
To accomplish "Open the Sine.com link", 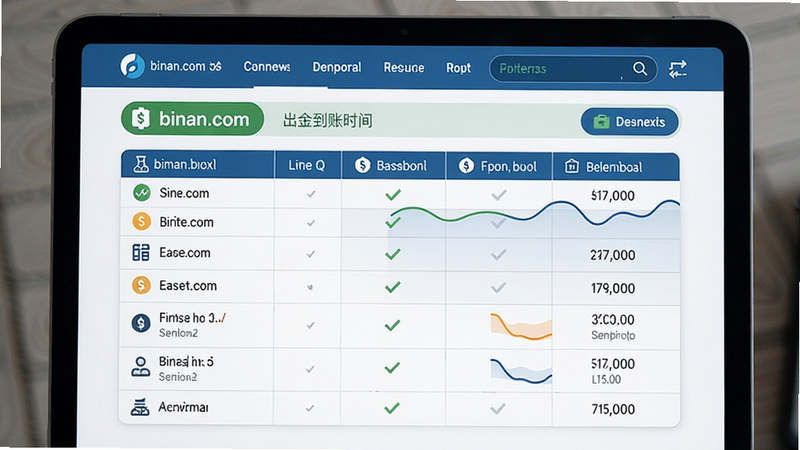I will point(184,193).
